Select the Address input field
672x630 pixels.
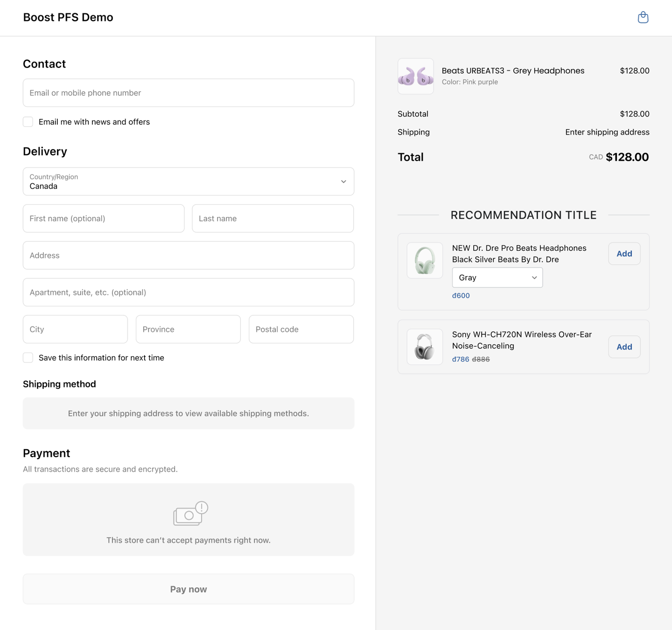(x=189, y=255)
